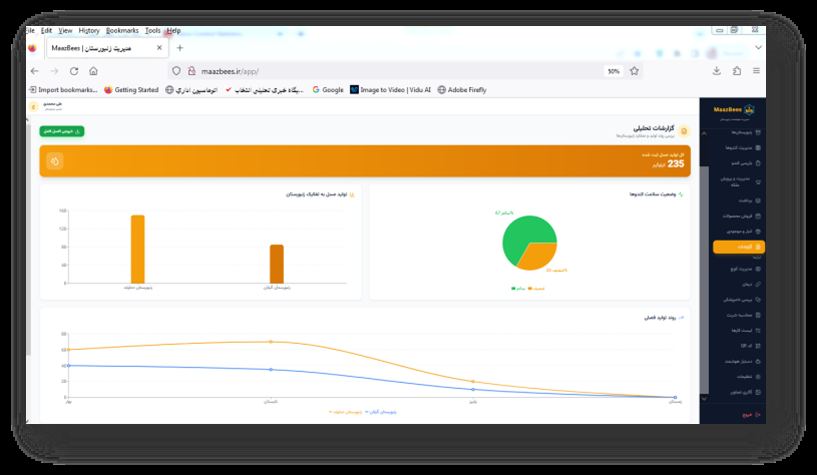The width and height of the screenshot is (817, 475).
Task: Click the گزارشات تحلیلی page heading
Action: [x=653, y=128]
